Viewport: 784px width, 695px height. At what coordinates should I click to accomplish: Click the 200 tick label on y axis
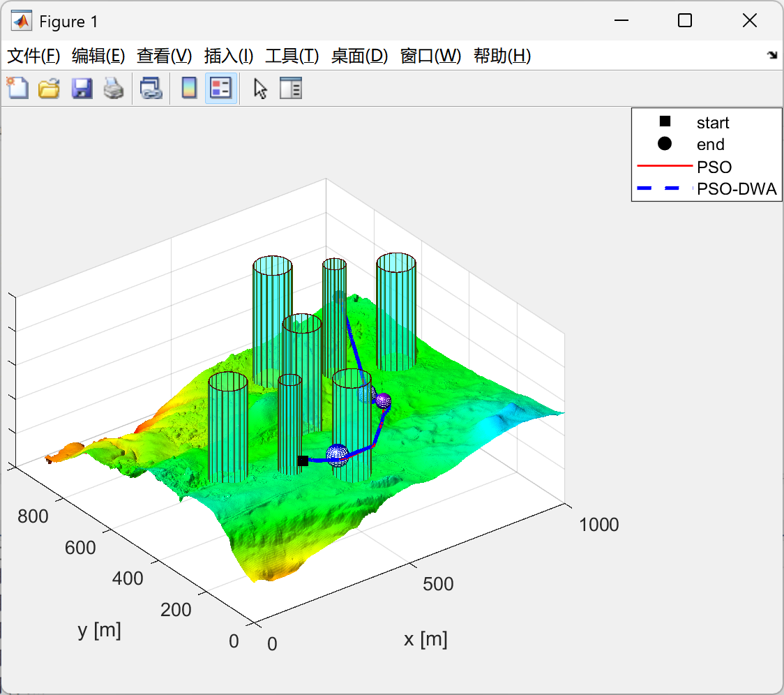(176, 609)
